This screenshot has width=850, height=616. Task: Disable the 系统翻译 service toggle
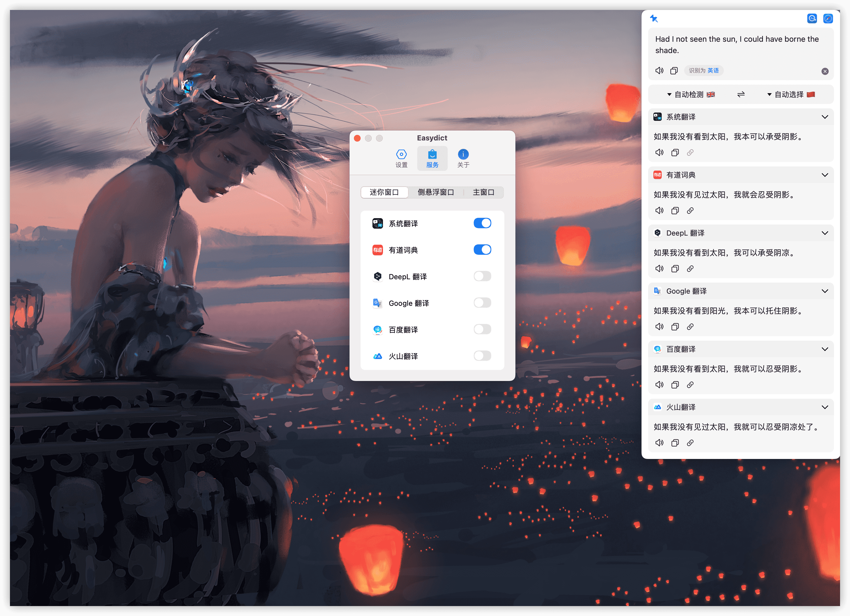(x=482, y=223)
